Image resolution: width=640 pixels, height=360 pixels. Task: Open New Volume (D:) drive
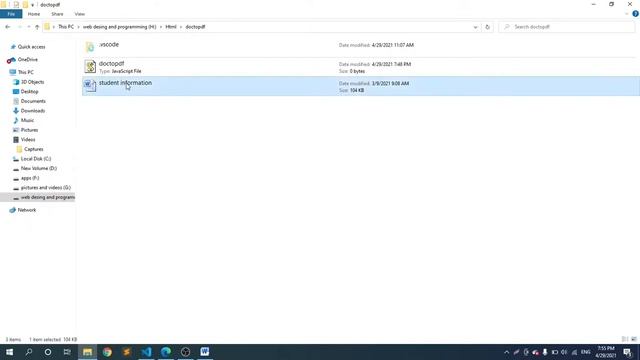click(39, 168)
